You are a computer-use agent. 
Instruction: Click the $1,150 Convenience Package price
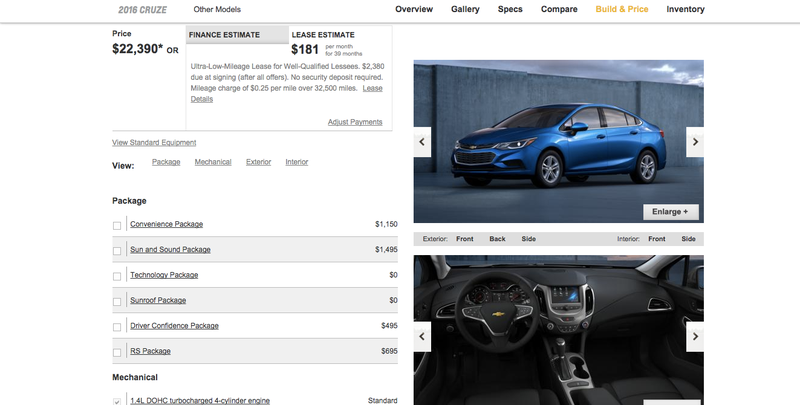[x=386, y=224]
